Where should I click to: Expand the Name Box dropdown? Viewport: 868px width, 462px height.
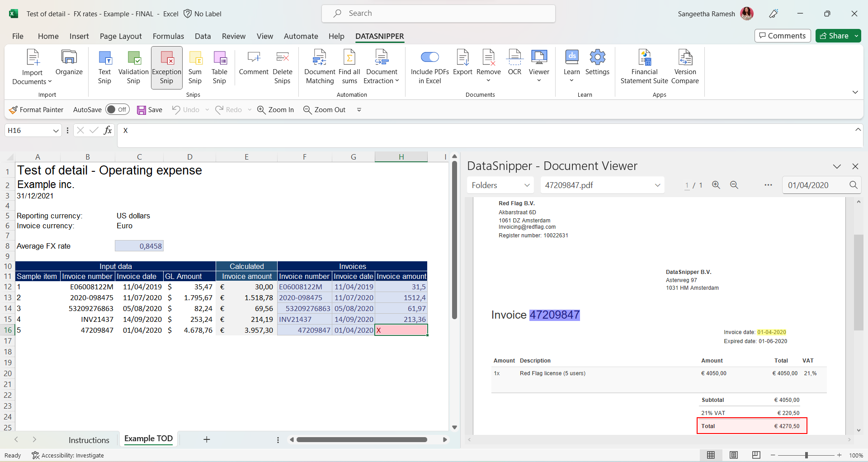click(56, 131)
